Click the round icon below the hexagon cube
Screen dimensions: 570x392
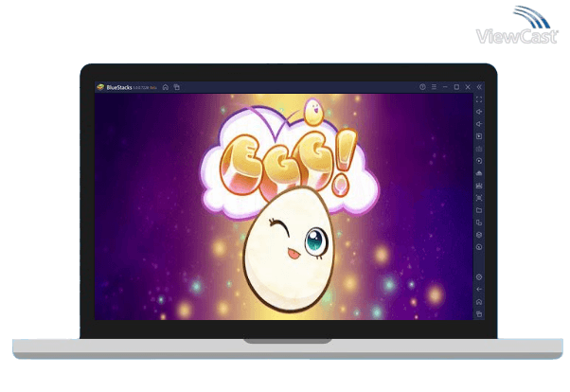(x=479, y=247)
